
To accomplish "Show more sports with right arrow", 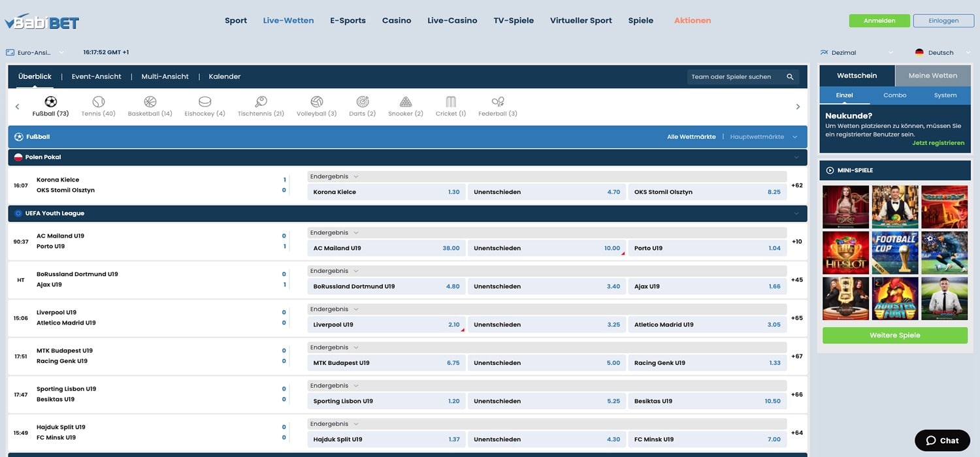I will point(798,106).
